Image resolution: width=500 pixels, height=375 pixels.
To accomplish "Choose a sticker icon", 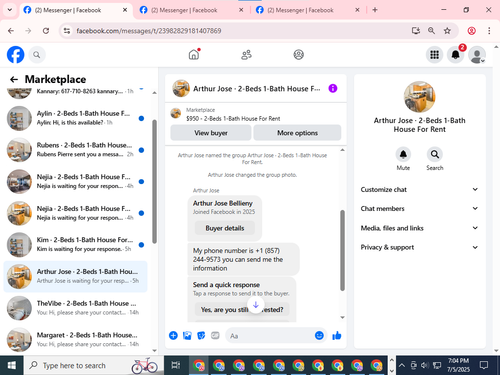I will click(x=201, y=335).
